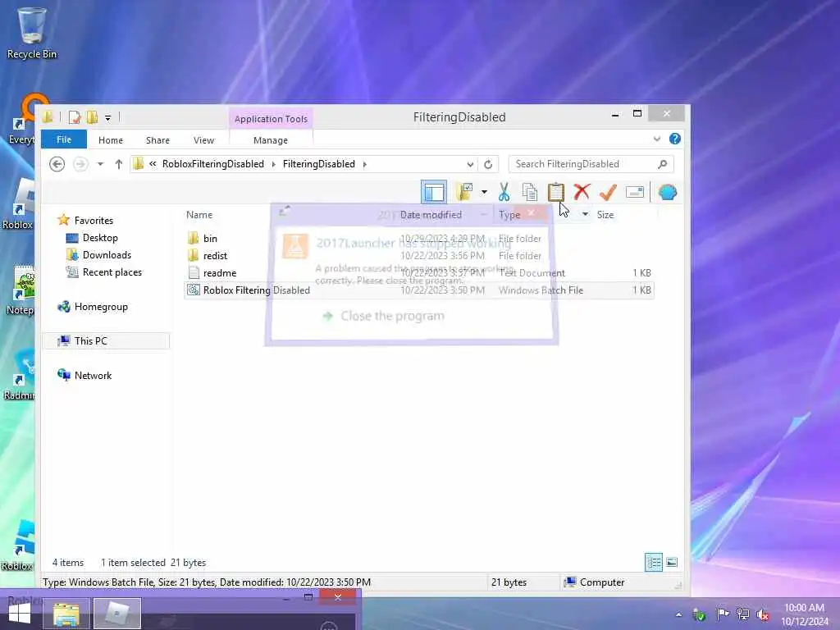Click FilteringDisabled breadcrumb in address bar
The width and height of the screenshot is (840, 630).
point(319,164)
